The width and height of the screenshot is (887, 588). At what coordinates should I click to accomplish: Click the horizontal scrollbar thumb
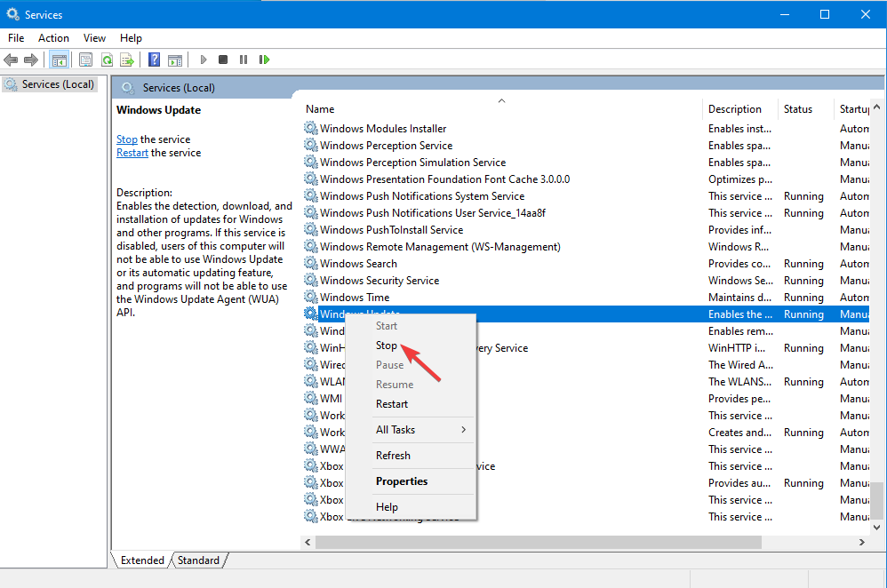point(538,542)
